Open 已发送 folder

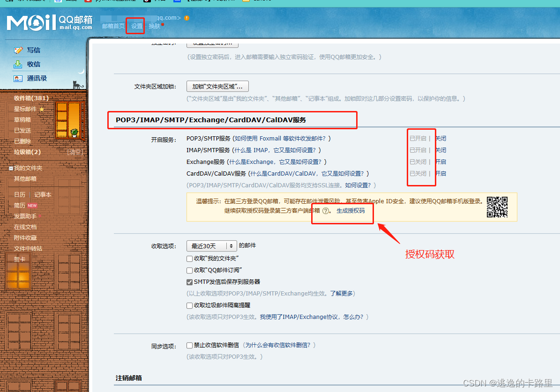[22, 131]
